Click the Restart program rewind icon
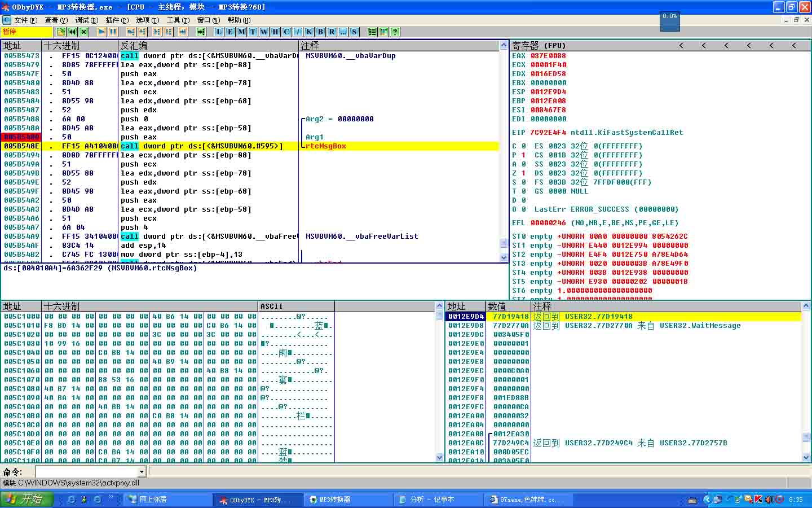 [x=72, y=32]
